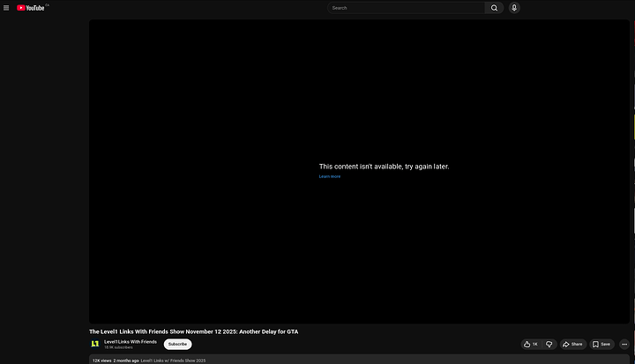Dislike the video with thumbs down

(x=549, y=344)
